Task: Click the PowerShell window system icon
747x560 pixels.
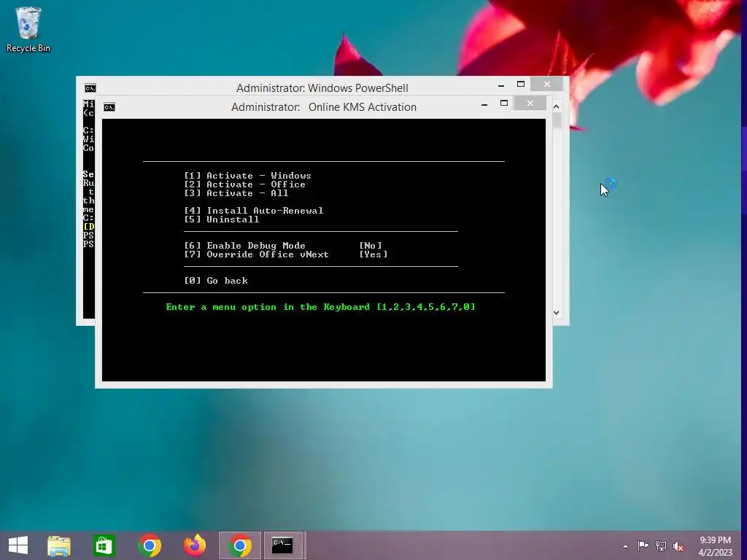Action: point(90,88)
